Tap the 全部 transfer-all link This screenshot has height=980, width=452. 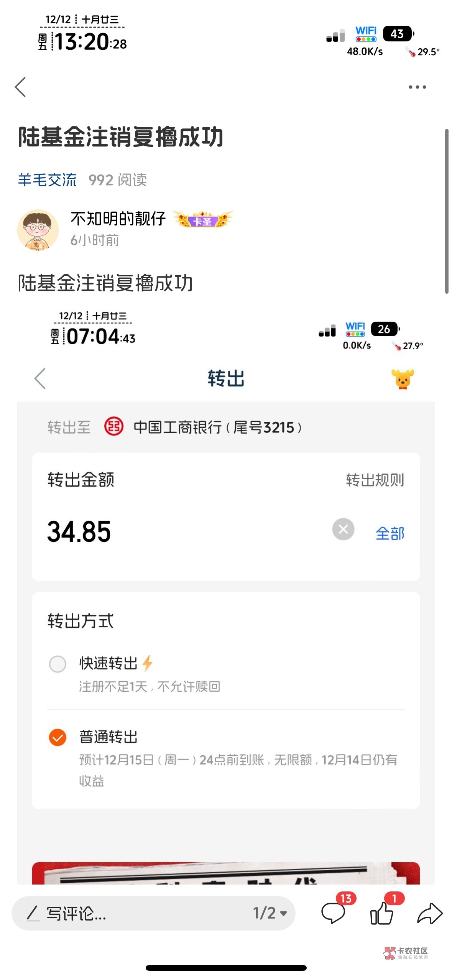pos(390,533)
